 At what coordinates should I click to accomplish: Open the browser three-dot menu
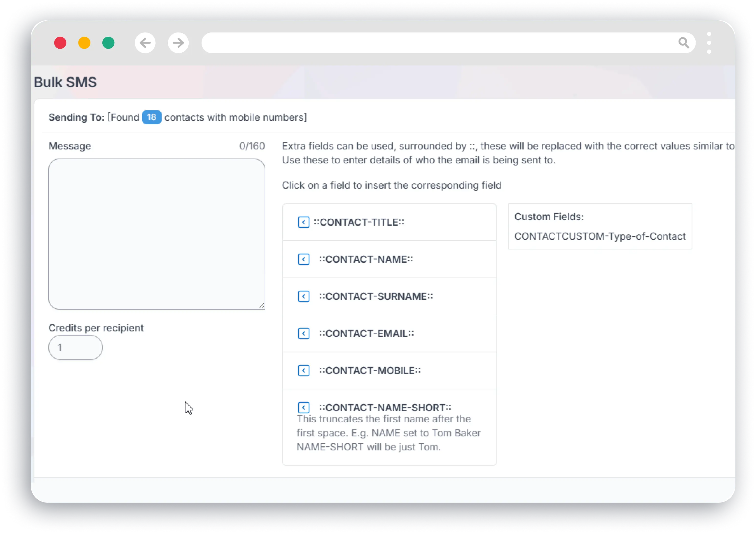710,43
